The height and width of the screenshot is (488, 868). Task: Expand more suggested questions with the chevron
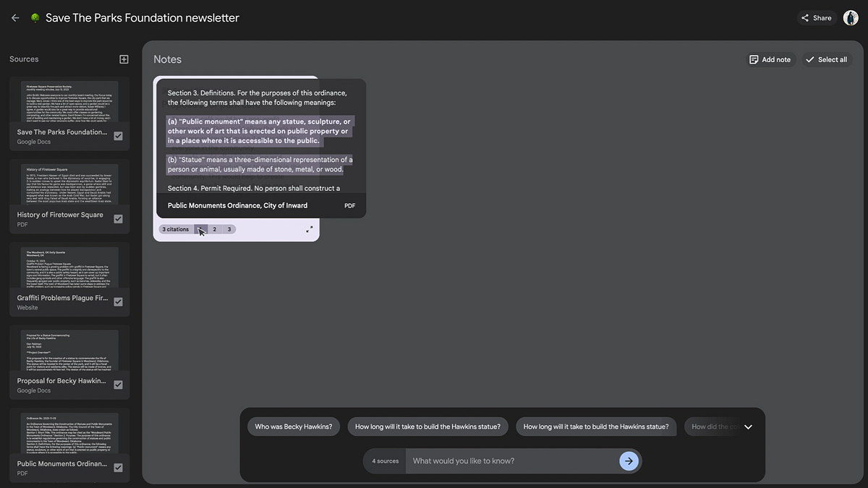click(x=749, y=427)
